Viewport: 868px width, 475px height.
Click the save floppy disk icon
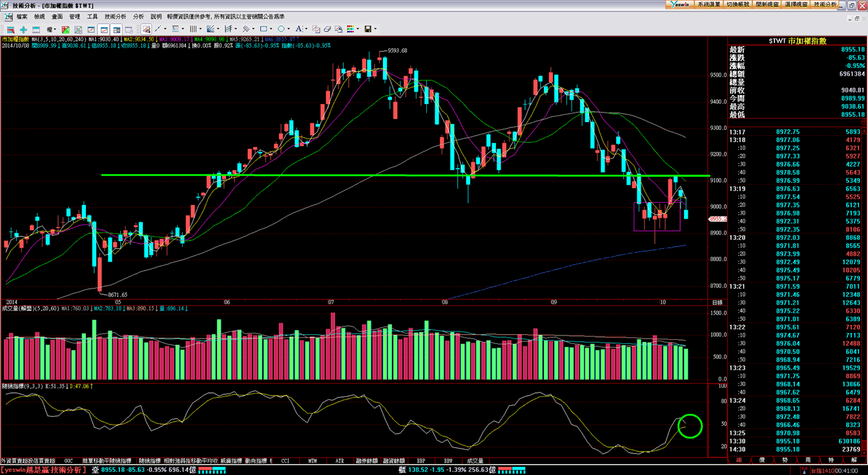(367, 29)
